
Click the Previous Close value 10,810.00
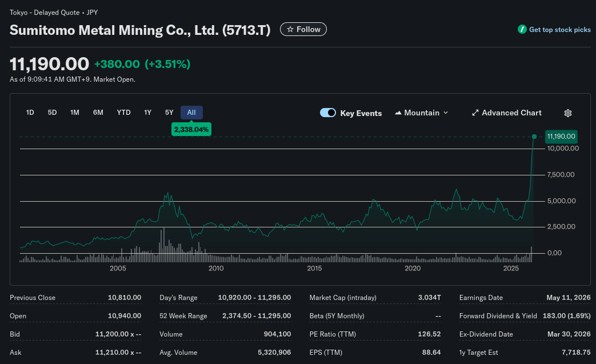click(125, 298)
